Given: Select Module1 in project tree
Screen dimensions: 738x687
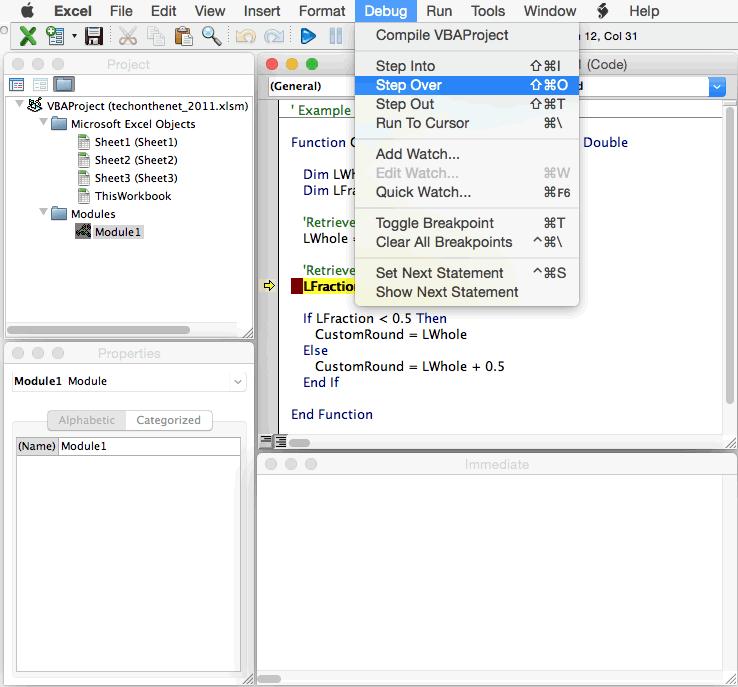Looking at the screenshot, I should 109,232.
